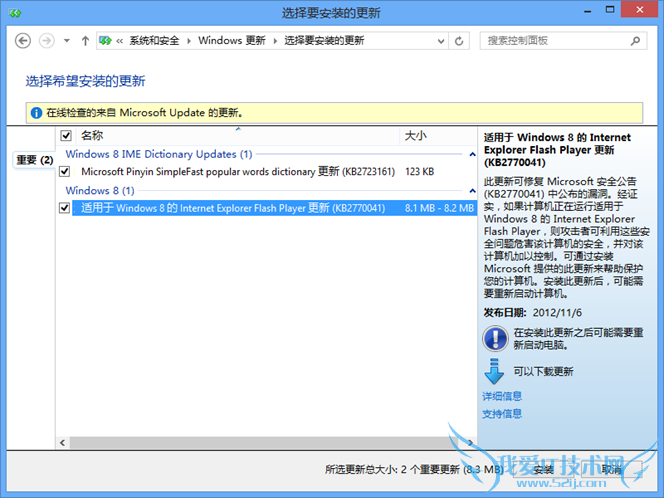Viewport: 664px width, 498px height.
Task: Click the 选择要安装的更新 breadcrumb
Action: coord(324,41)
